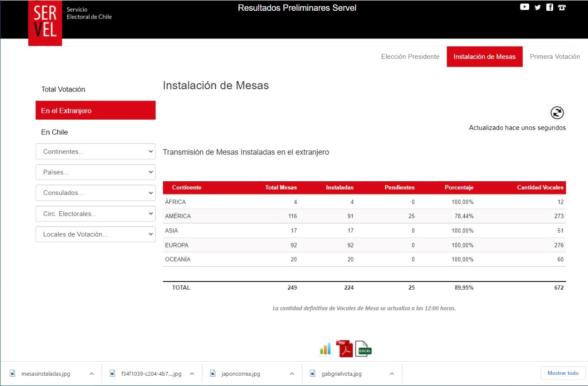The image size is (588, 386).
Task: Expand options for japoncorrea.jpg download
Action: pos(292,374)
